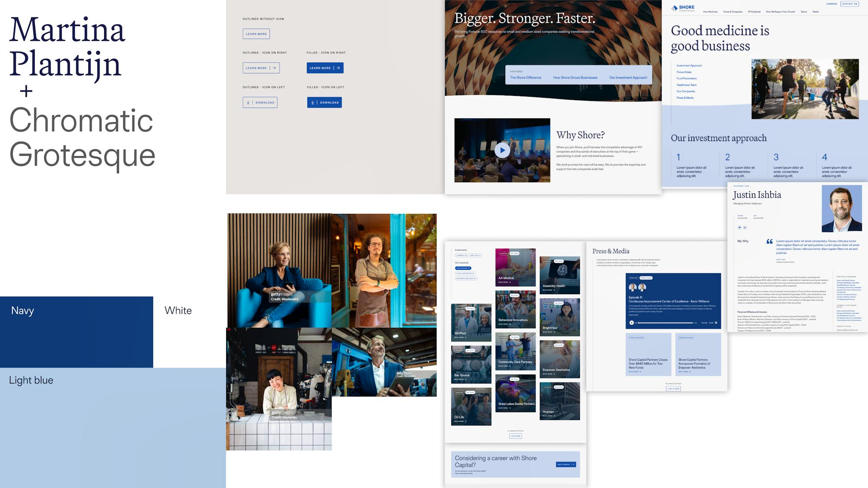Image resolution: width=868 pixels, height=488 pixels.
Task: Open the Community Care Partners card
Action: pos(516,351)
